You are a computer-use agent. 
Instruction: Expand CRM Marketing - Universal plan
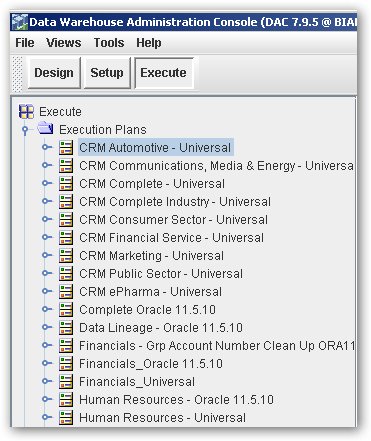(x=47, y=255)
